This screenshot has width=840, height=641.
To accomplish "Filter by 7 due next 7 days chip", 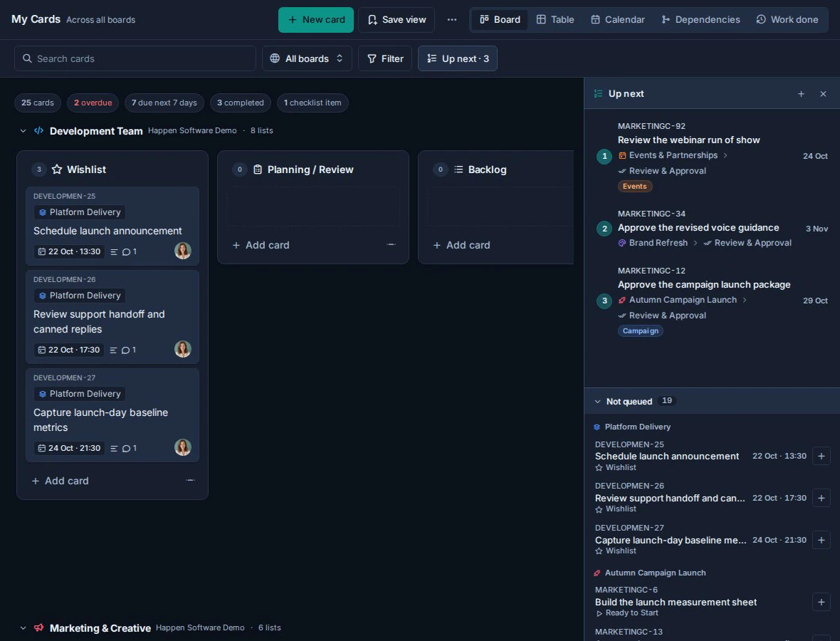I will point(164,103).
